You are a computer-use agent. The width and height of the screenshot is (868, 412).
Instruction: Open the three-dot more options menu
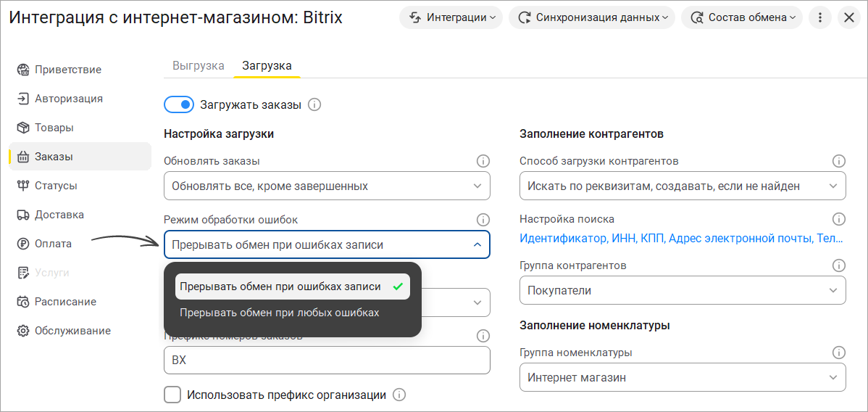(x=820, y=17)
